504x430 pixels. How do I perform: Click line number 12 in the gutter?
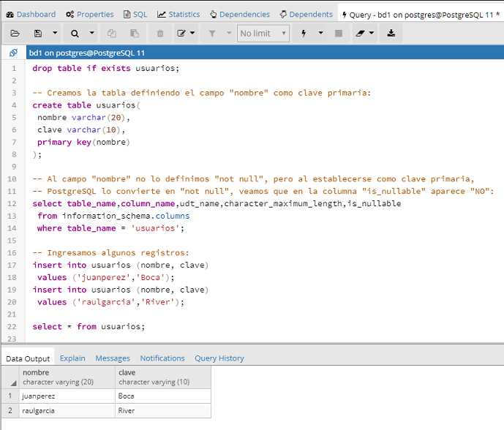click(12, 203)
